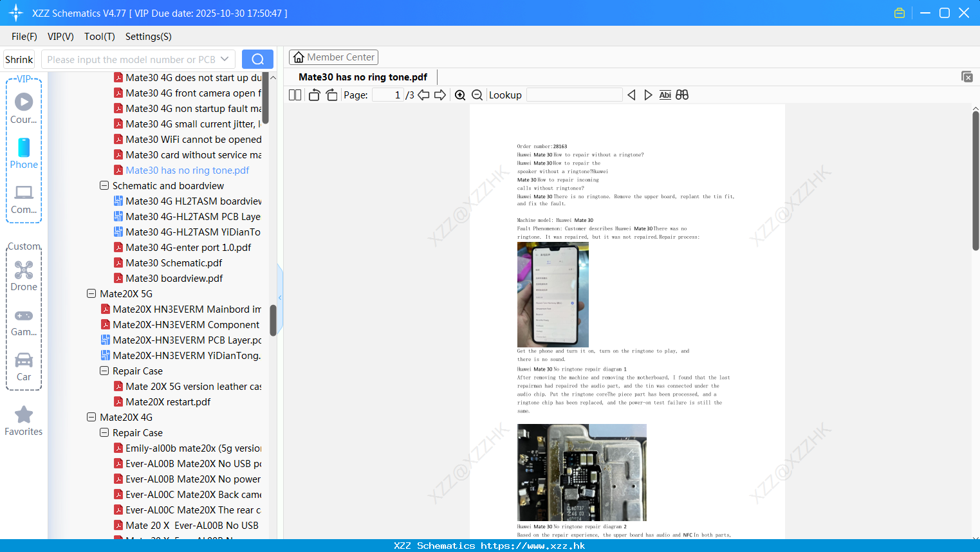Open Mate30 Schematic.pdf file
The image size is (980, 552).
174,263
